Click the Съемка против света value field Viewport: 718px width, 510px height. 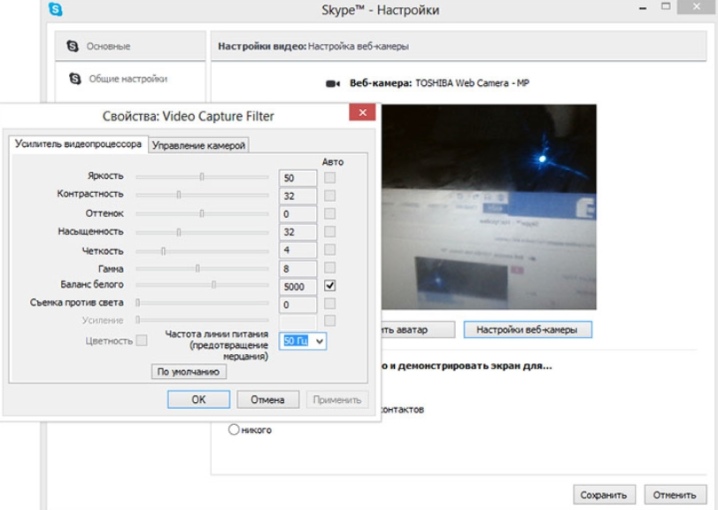click(x=298, y=304)
